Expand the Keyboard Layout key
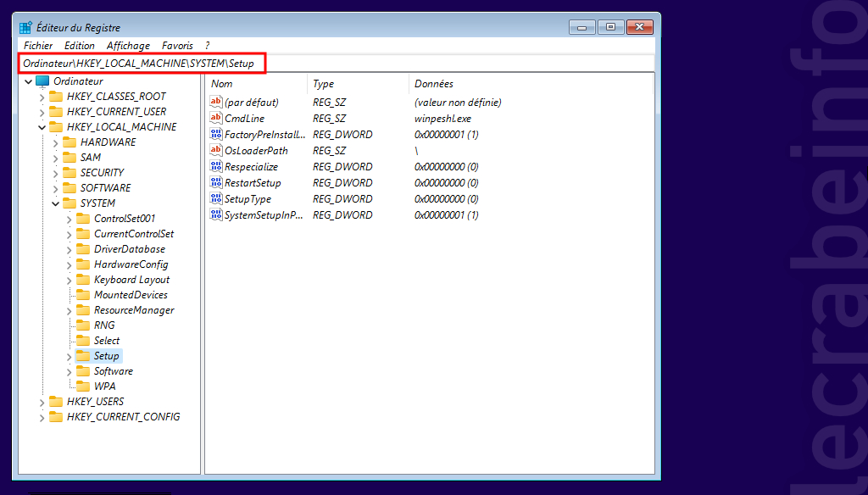Screen dimensions: 868x495 70,281
